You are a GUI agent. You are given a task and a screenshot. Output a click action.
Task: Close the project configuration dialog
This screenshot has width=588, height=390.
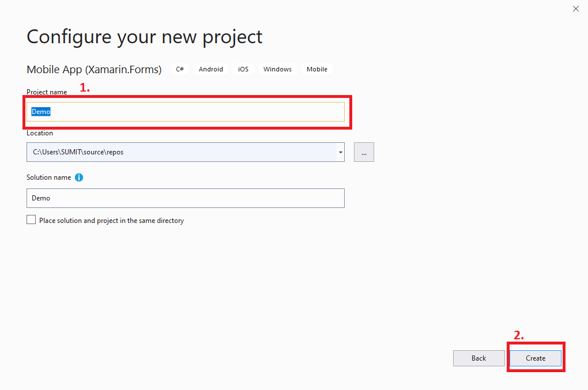575,9
